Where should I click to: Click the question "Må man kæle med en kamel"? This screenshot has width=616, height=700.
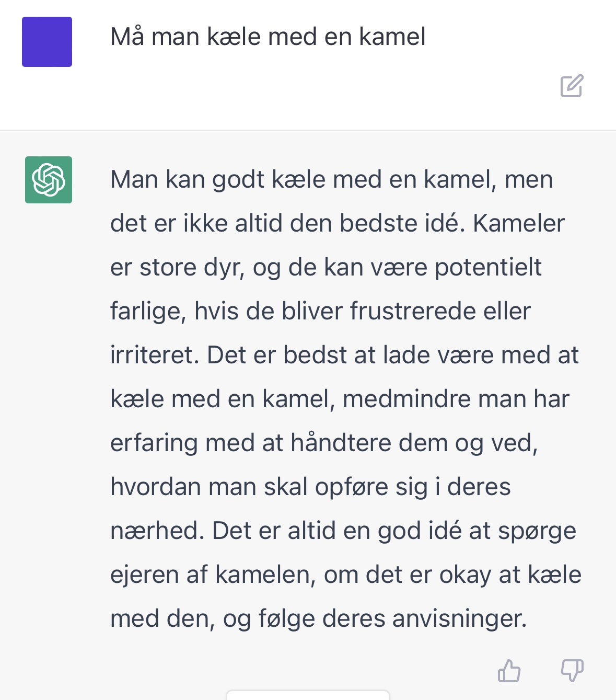269,36
